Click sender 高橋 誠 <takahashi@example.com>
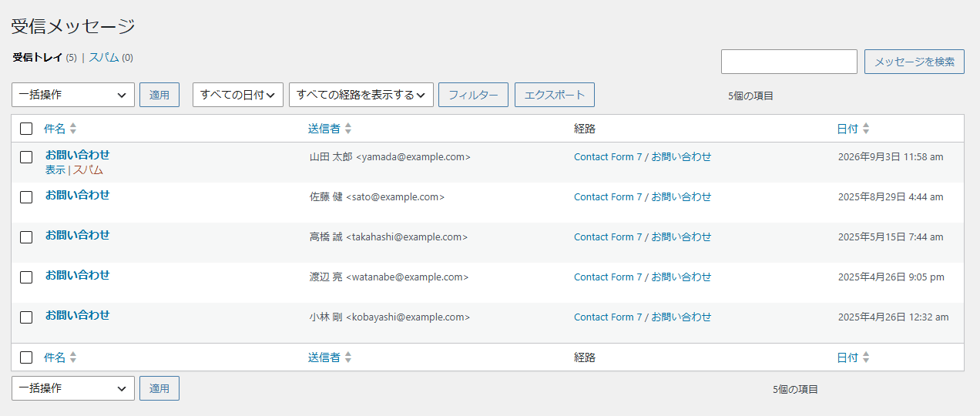Image resolution: width=980 pixels, height=416 pixels. pyautogui.click(x=388, y=237)
